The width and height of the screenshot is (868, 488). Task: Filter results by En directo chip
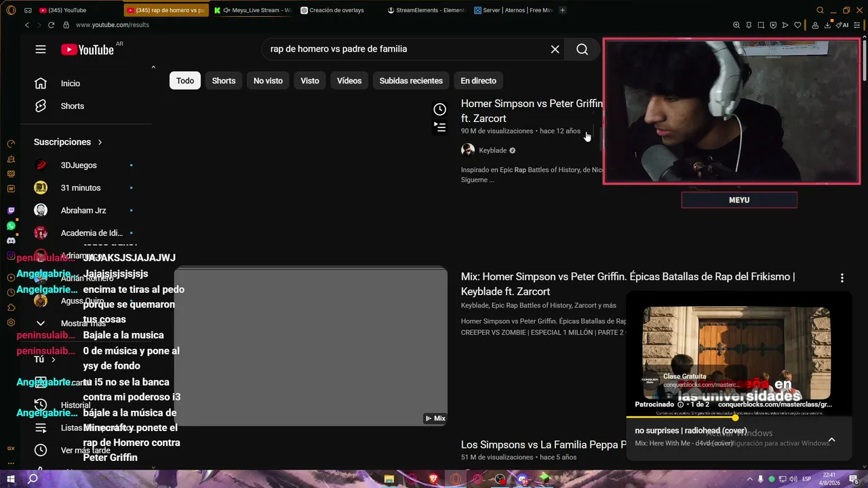pos(478,81)
